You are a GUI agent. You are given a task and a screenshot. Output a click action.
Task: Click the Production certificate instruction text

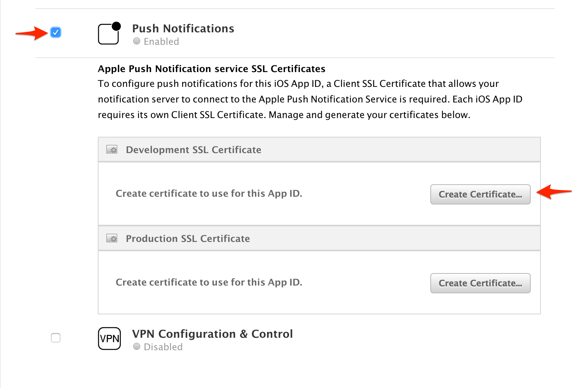209,282
